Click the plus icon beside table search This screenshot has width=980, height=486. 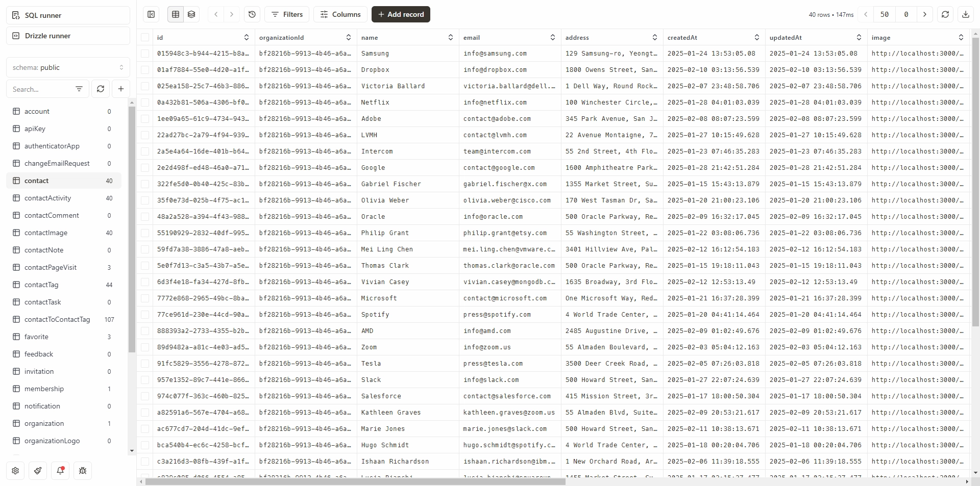[x=121, y=89]
